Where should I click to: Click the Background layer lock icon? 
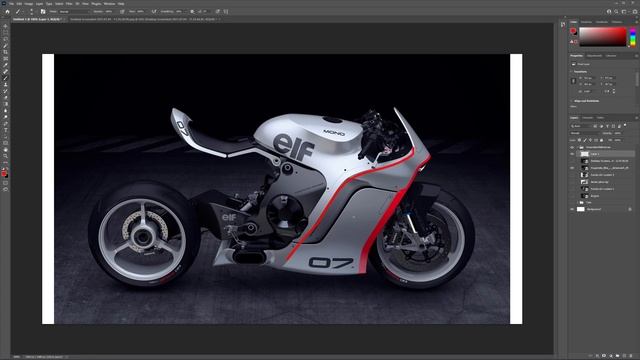coord(630,209)
